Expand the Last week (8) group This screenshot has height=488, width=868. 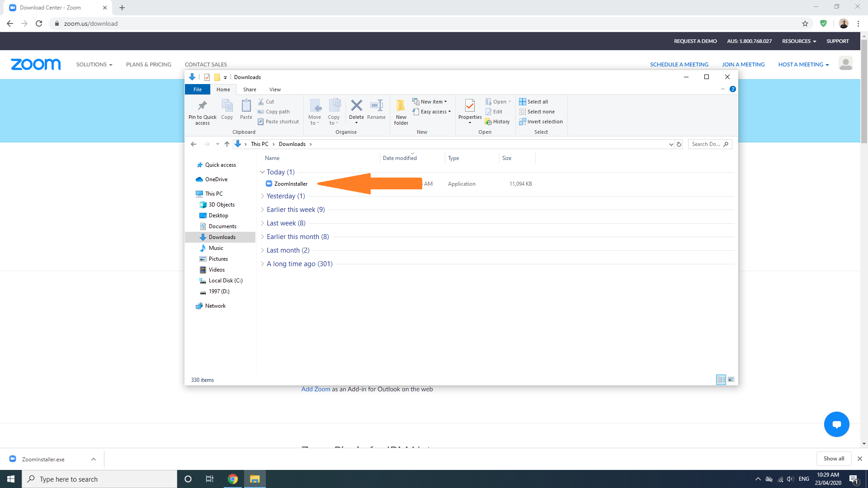pos(262,223)
